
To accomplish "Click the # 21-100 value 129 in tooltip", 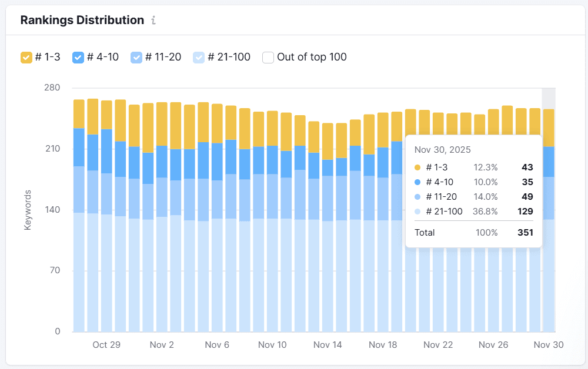I will point(525,212).
